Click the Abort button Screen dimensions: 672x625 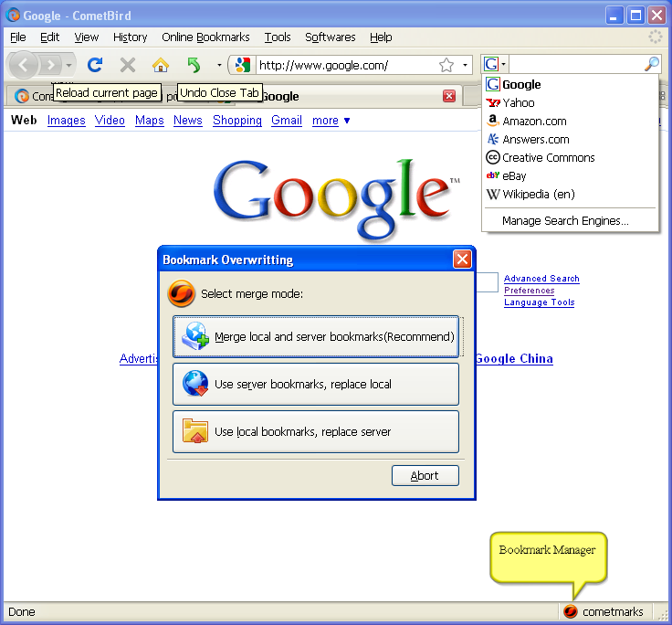tap(425, 476)
